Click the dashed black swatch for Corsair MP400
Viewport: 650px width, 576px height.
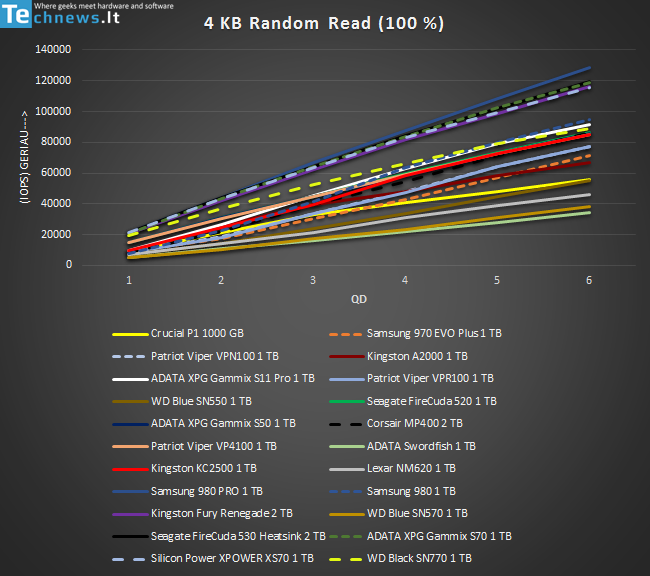[347, 424]
